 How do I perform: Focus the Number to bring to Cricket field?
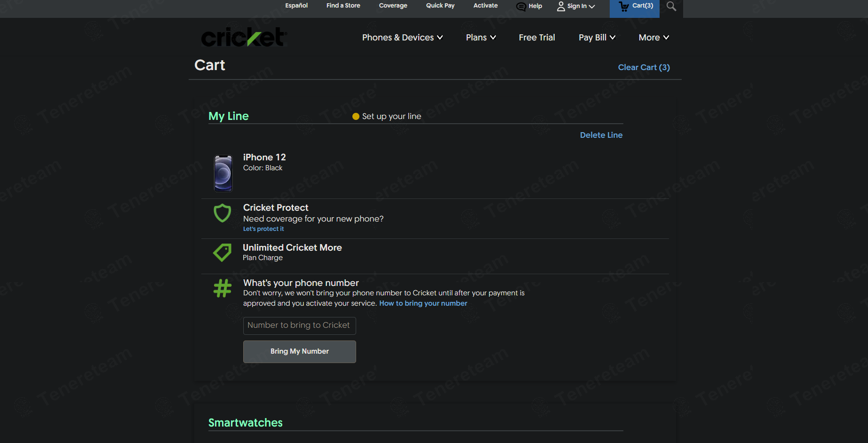[x=299, y=325]
